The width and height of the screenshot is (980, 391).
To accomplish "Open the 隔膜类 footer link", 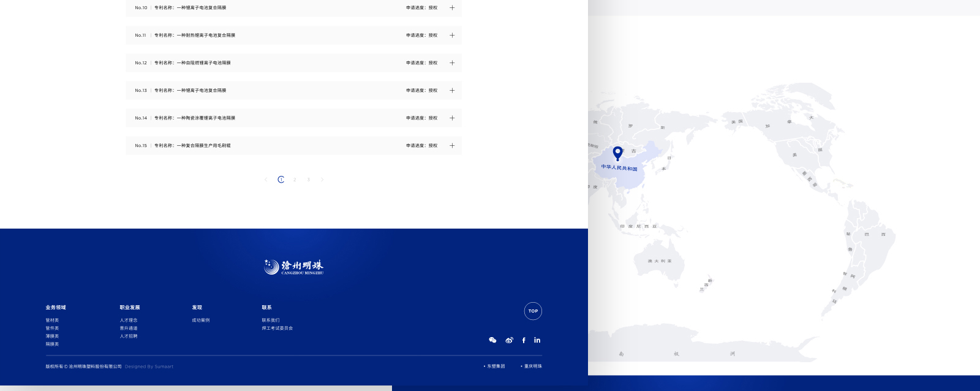I will [52, 344].
